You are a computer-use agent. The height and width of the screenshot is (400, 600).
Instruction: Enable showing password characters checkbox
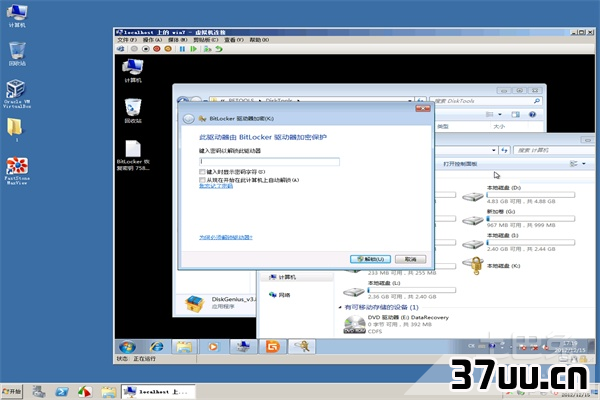(202, 171)
